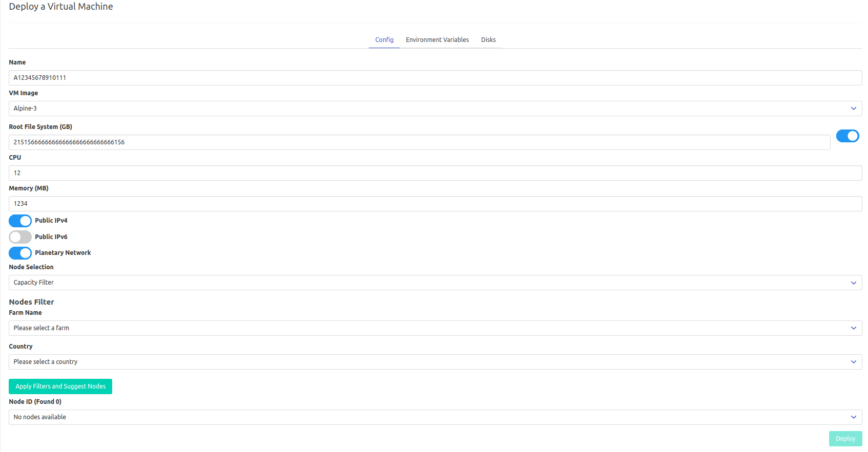Switch to the Config tab
The width and height of the screenshot is (868, 452).
pos(384,39)
